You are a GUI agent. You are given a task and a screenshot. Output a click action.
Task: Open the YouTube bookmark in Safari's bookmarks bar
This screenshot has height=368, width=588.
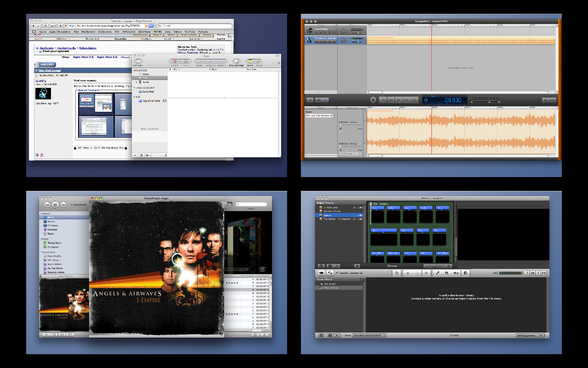pos(189,32)
